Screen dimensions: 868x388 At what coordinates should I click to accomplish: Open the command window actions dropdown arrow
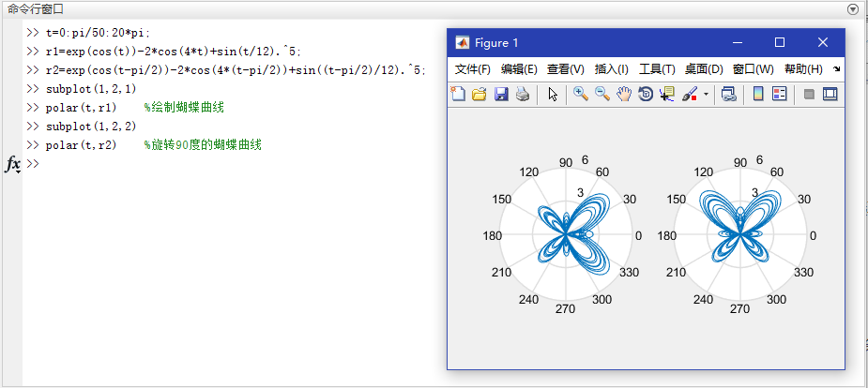point(852,9)
